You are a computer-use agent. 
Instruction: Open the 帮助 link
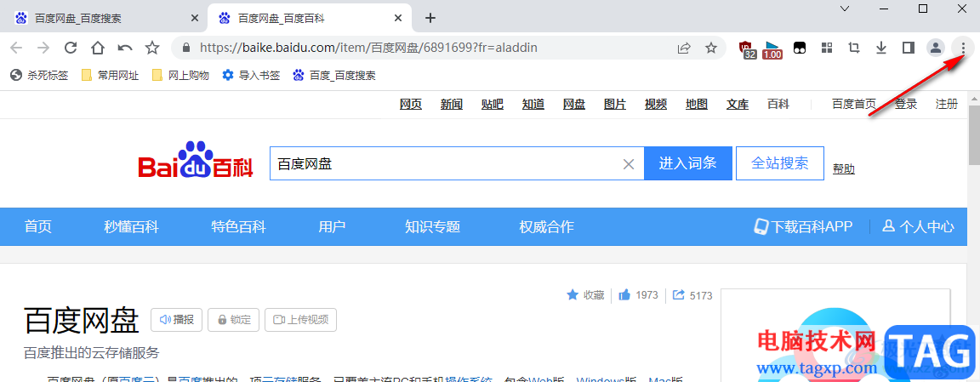[844, 168]
